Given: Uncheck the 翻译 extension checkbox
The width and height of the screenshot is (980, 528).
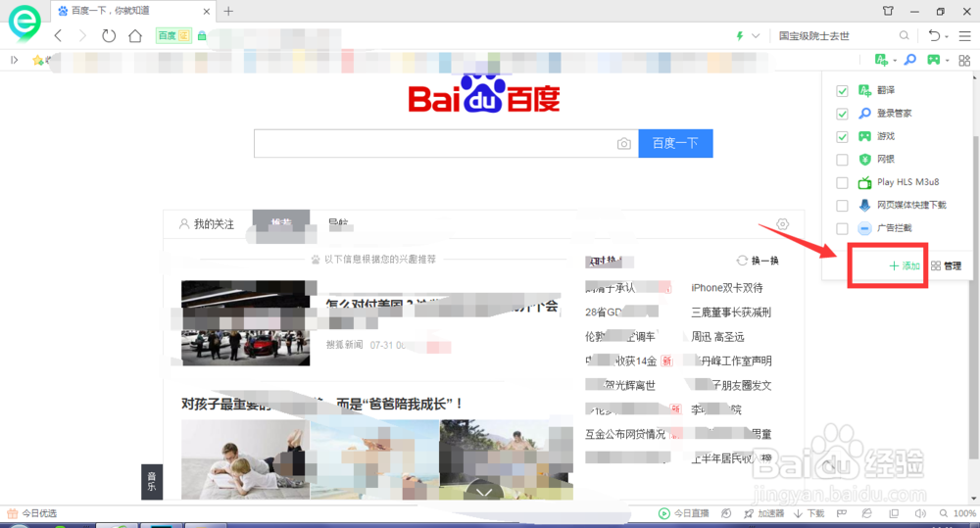Looking at the screenshot, I should click(x=842, y=90).
